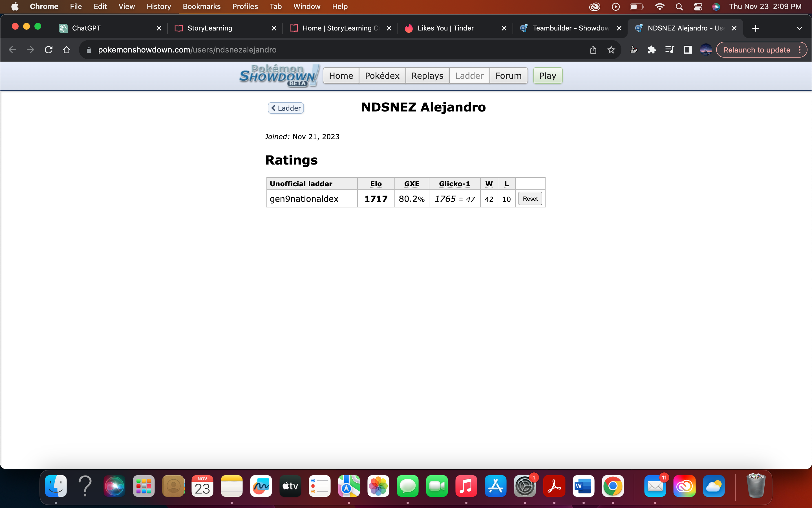Click the site lock icon in address bar
812x508 pixels.
tap(89, 50)
